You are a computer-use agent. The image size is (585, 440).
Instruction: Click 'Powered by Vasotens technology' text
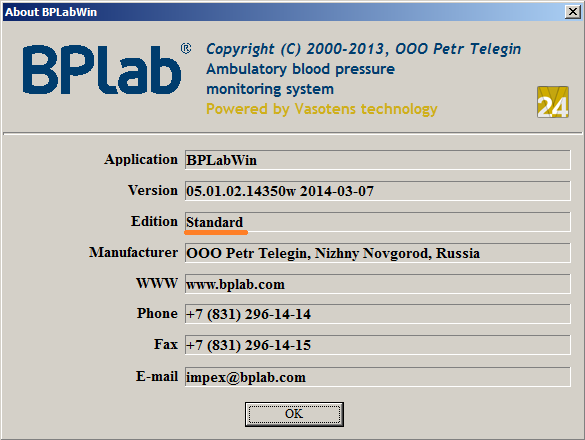pyautogui.click(x=322, y=109)
